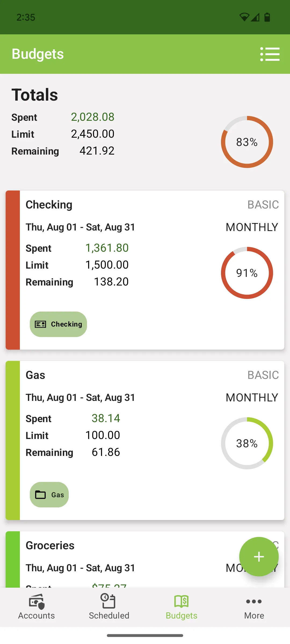This screenshot has height=644, width=290.
Task: Tap the 91% Checking progress ring
Action: (247, 273)
